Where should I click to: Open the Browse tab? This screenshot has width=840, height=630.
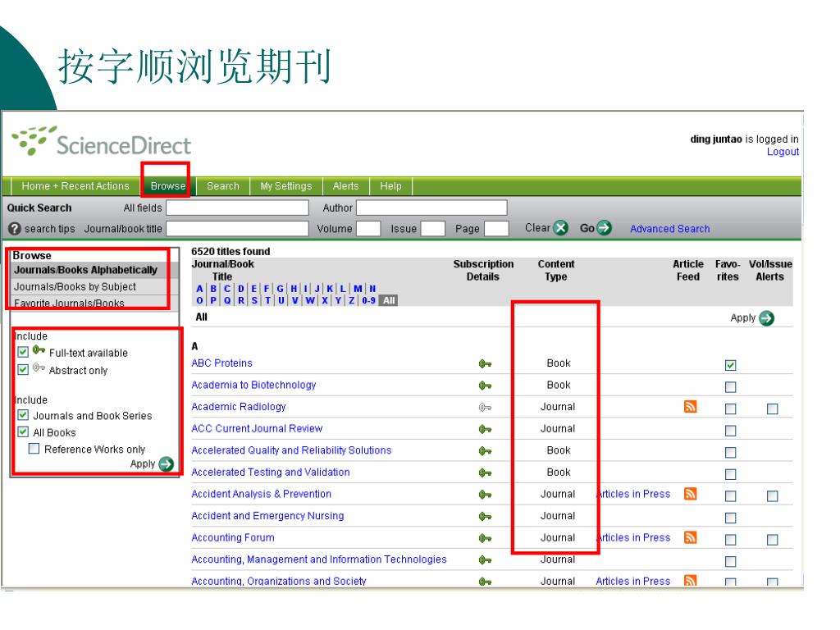pos(167,186)
